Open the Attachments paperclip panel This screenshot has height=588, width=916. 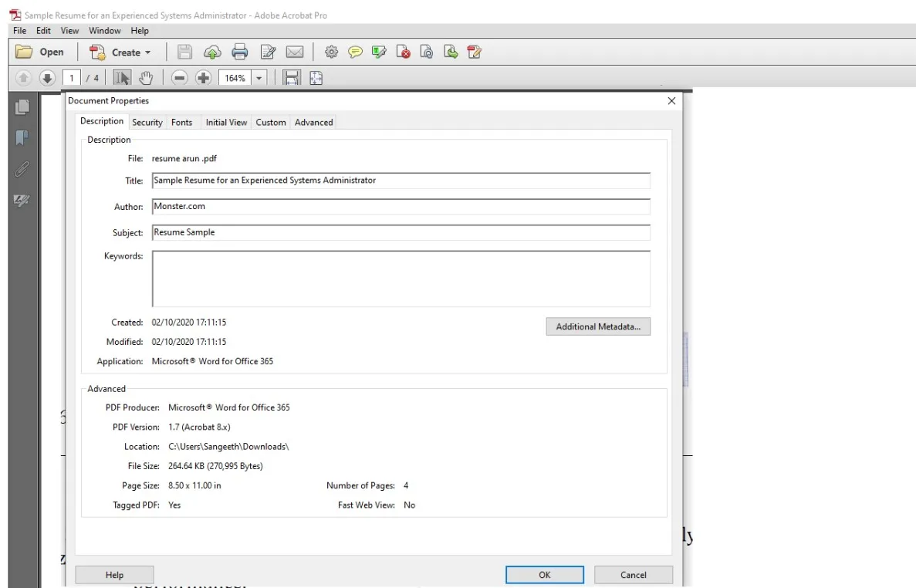[22, 170]
